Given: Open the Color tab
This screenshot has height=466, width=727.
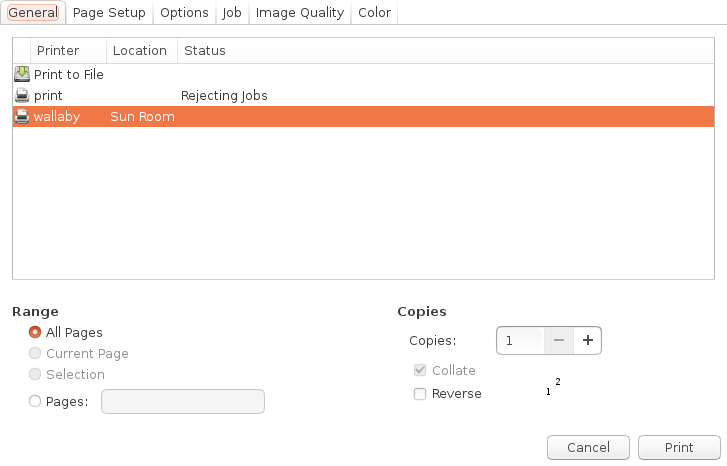Looking at the screenshot, I should coord(374,13).
